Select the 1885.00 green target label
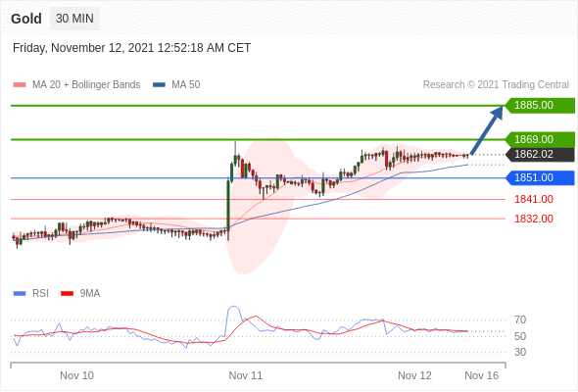The image size is (578, 392). [540, 106]
